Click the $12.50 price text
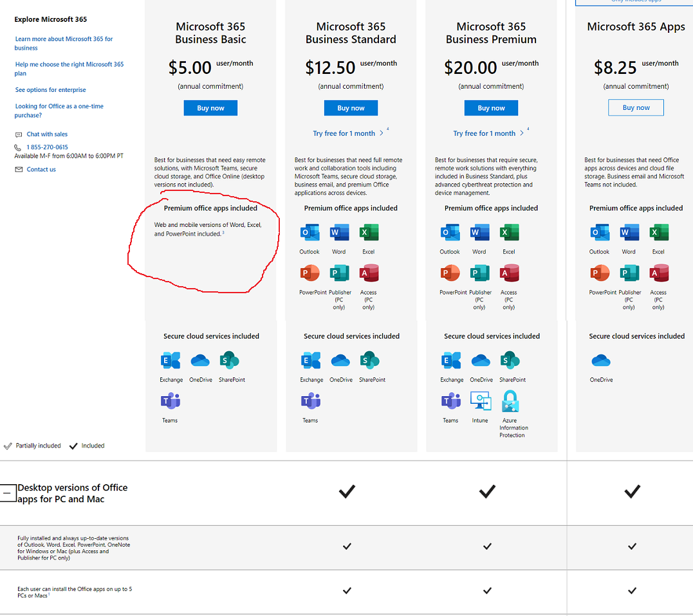 tap(330, 68)
